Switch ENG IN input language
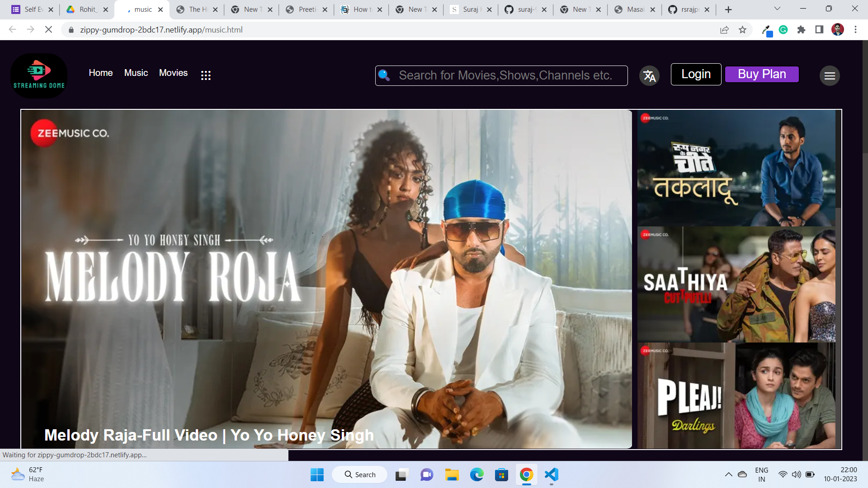This screenshot has height=488, width=868. click(x=762, y=474)
